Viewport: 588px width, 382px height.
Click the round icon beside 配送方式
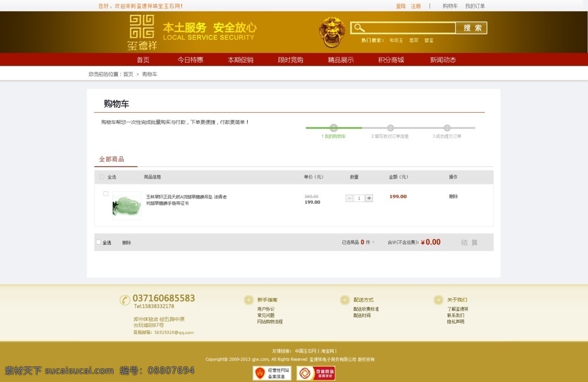(x=344, y=300)
